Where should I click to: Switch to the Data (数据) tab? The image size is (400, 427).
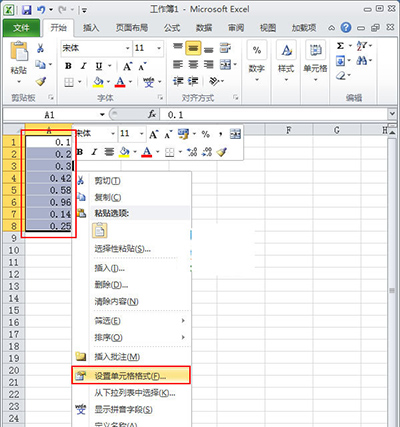click(204, 28)
